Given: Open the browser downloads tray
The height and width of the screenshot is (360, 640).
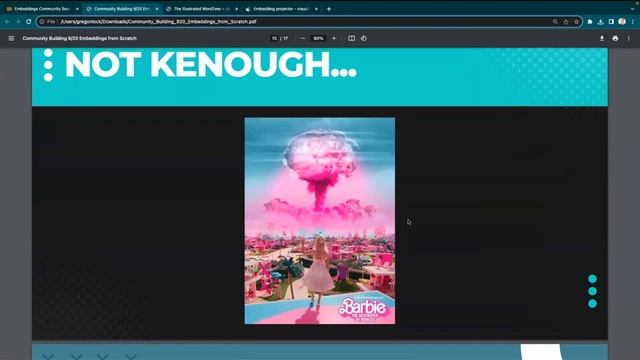Looking at the screenshot, I should click(600, 22).
